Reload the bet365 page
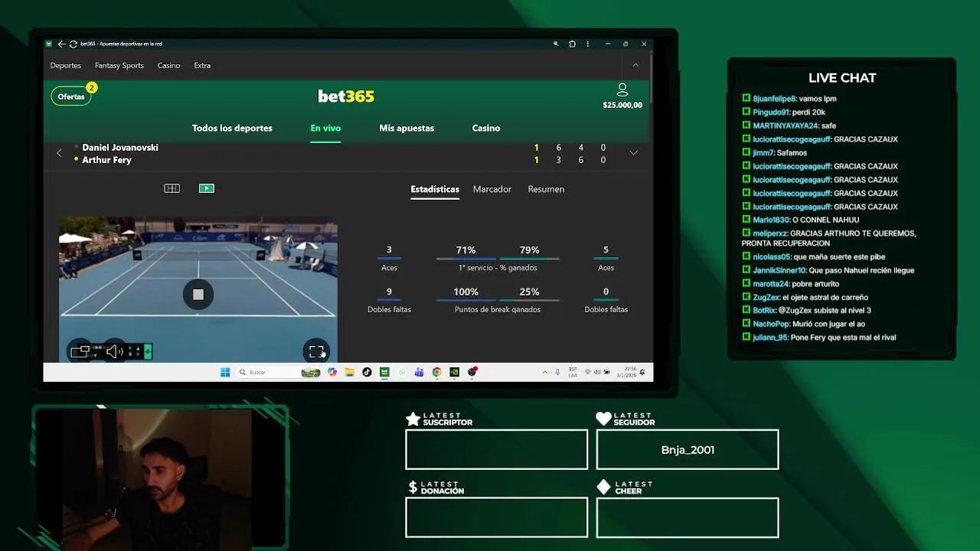This screenshot has width=980, height=551. click(73, 44)
